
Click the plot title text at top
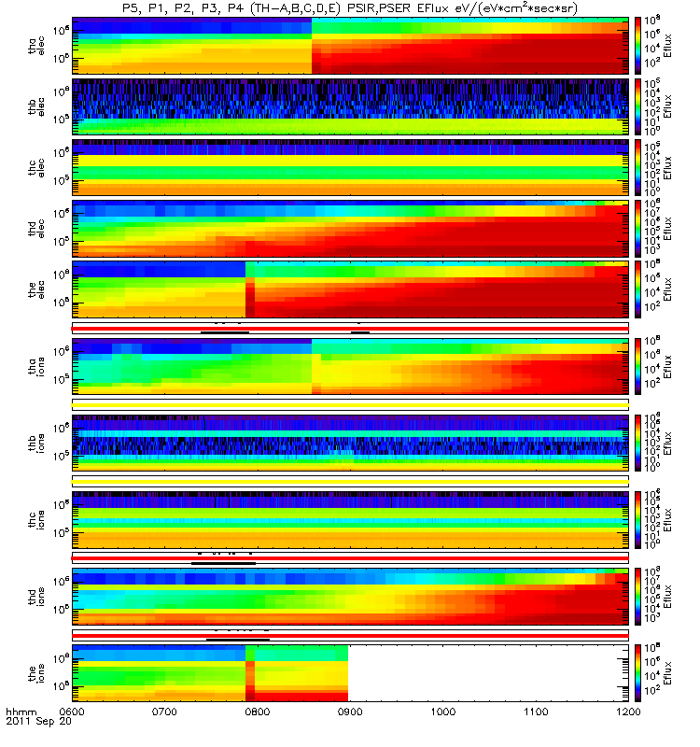pyautogui.click(x=350, y=8)
